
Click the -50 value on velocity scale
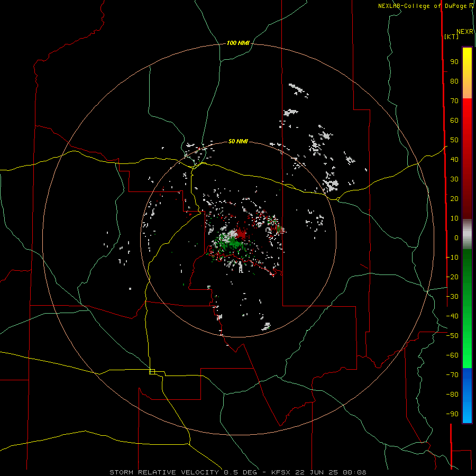coord(452,336)
